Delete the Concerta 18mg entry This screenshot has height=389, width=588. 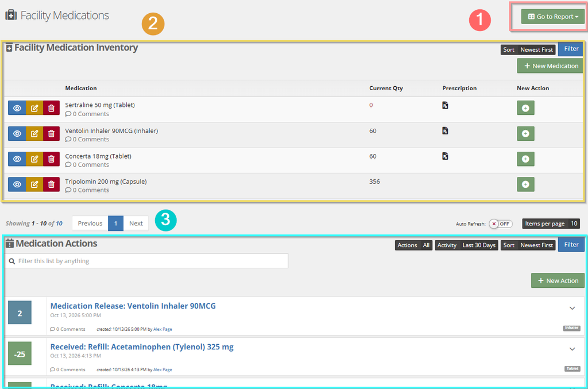tap(51, 159)
